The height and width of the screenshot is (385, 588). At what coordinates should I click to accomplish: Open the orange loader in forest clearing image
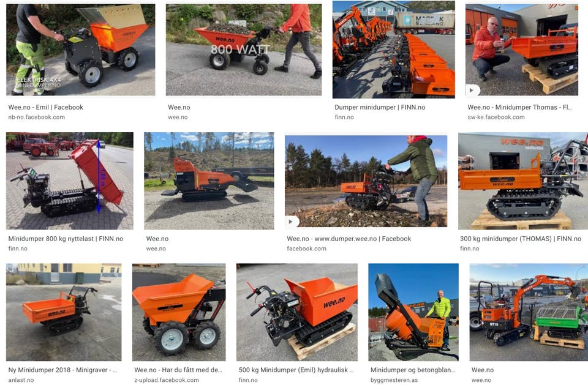tap(209, 181)
